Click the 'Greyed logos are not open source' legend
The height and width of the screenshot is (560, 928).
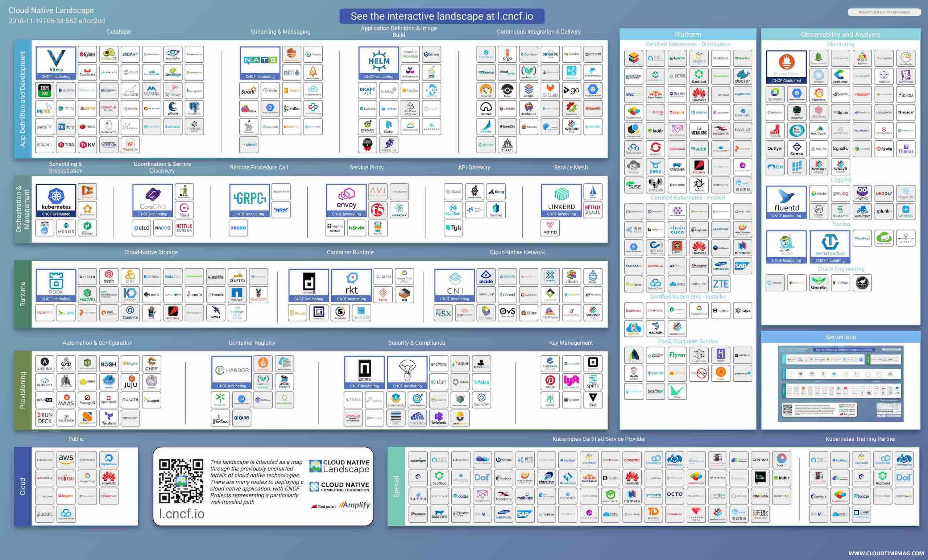(x=884, y=12)
